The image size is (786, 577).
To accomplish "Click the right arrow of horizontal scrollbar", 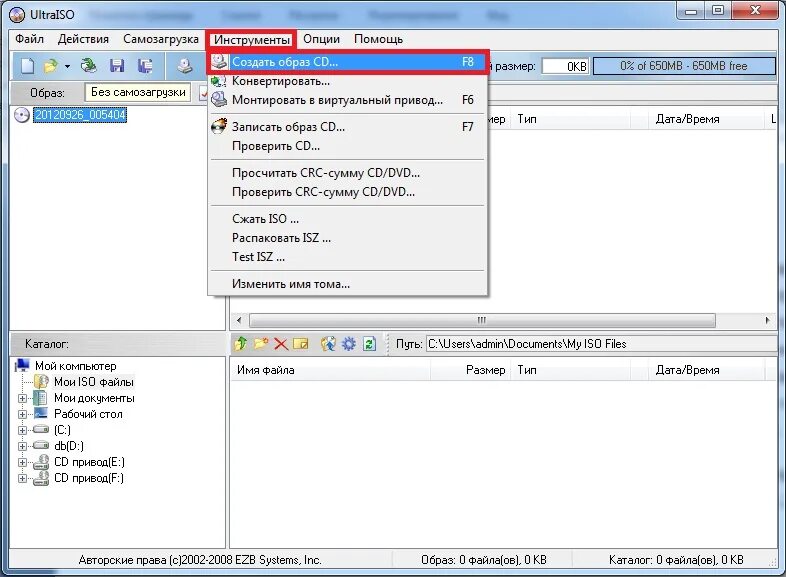I will click(767, 320).
